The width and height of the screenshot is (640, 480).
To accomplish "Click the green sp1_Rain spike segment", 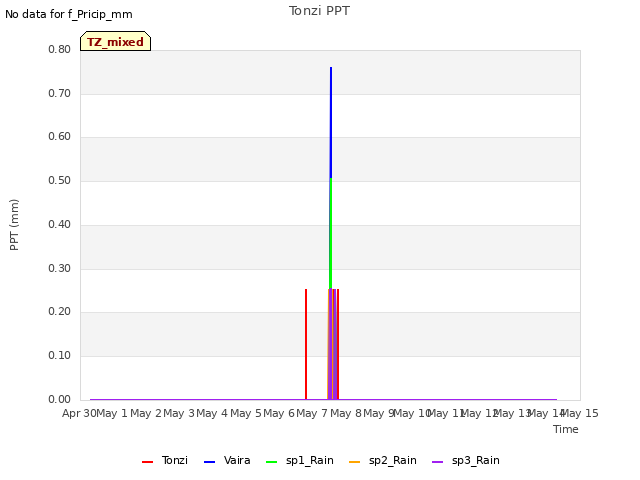I will point(331,233).
